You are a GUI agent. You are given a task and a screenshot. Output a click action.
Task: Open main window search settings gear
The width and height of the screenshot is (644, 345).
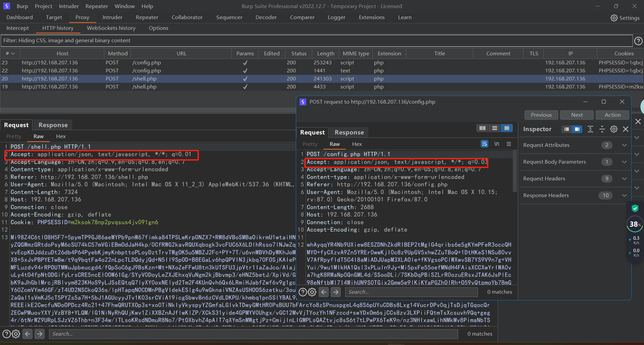click(x=16, y=334)
